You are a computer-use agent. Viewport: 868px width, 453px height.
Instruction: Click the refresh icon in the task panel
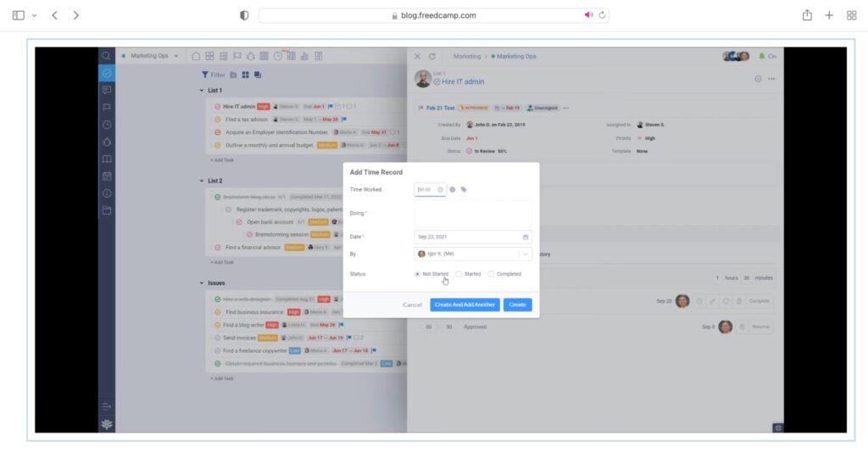pyautogui.click(x=432, y=56)
